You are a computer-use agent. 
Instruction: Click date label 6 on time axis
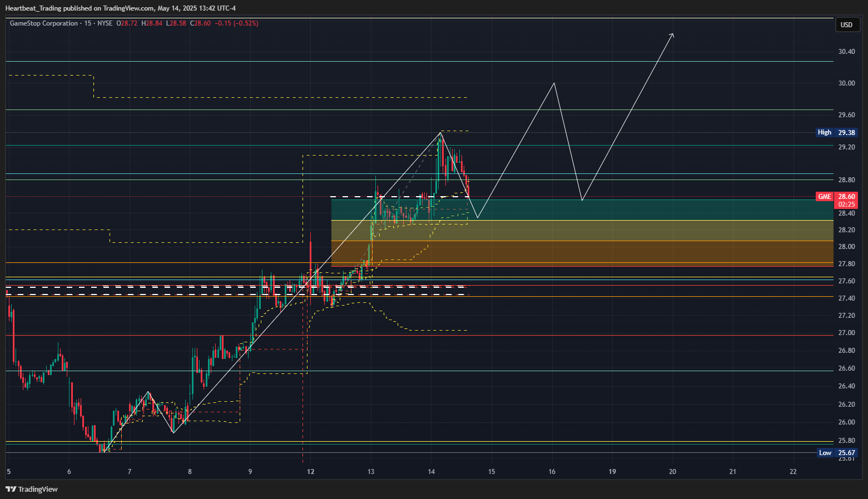click(69, 472)
